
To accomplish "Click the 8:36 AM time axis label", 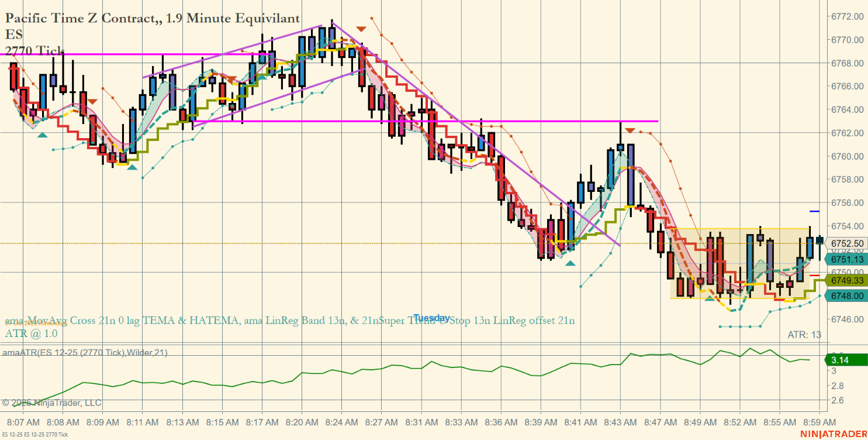I will pos(501,422).
